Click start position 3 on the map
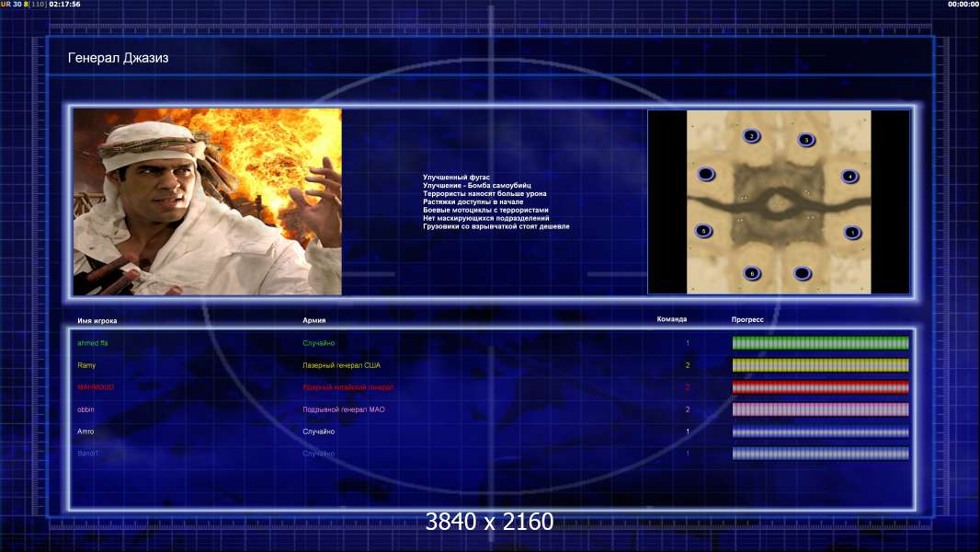 [806, 140]
